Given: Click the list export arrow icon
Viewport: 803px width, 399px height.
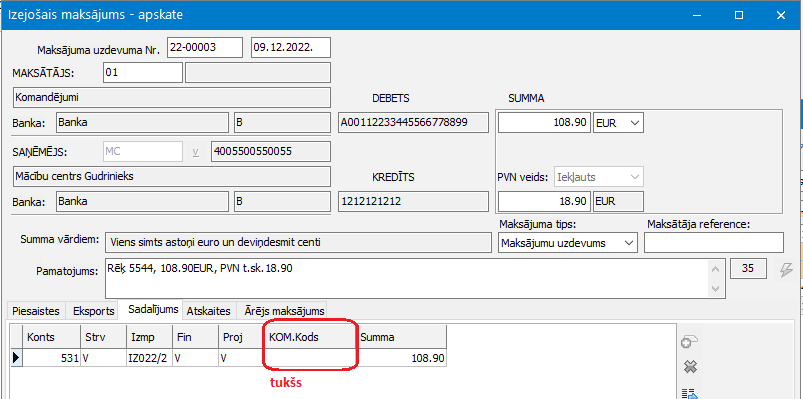Looking at the screenshot, I should click(690, 393).
